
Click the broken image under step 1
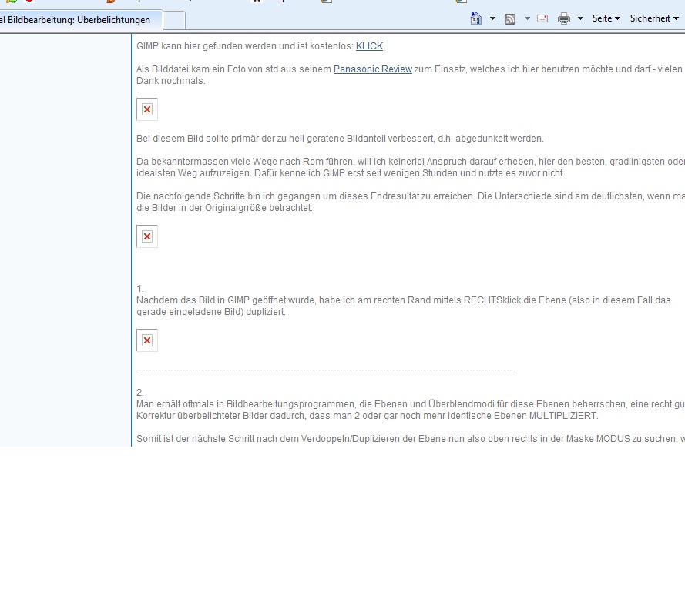[147, 340]
